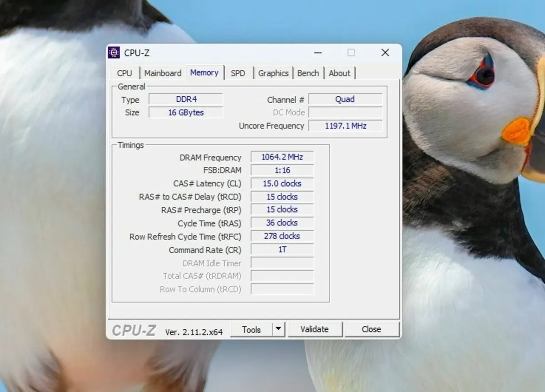Click the Tools button
Viewport: 545px width, 392px height.
251,330
